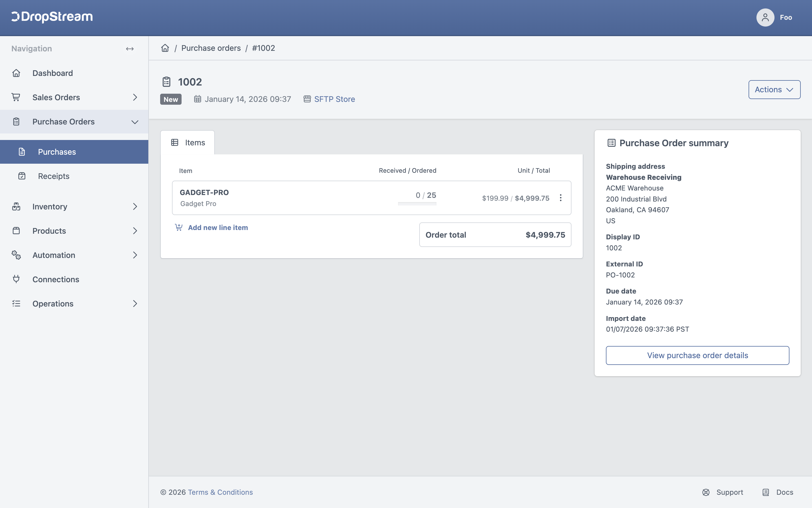This screenshot has height=508, width=812.
Task: Click the #1002 breadcrumb item
Action: [263, 48]
